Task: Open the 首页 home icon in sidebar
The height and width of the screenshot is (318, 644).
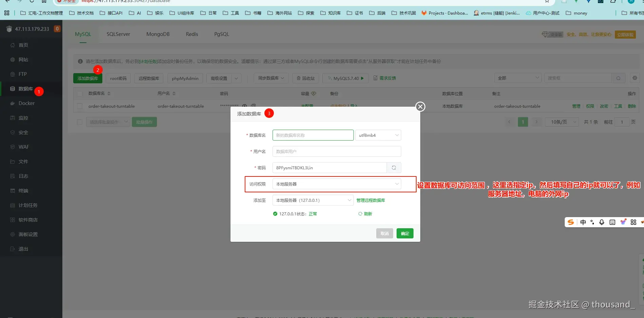Action: click(x=13, y=45)
